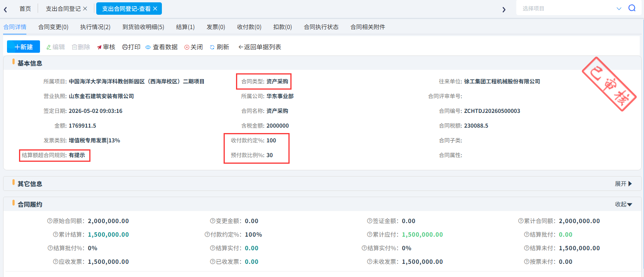Image resolution: width=644 pixels, height=277 pixels.
Task: Open the 发票(0) tab
Action: pos(216,27)
